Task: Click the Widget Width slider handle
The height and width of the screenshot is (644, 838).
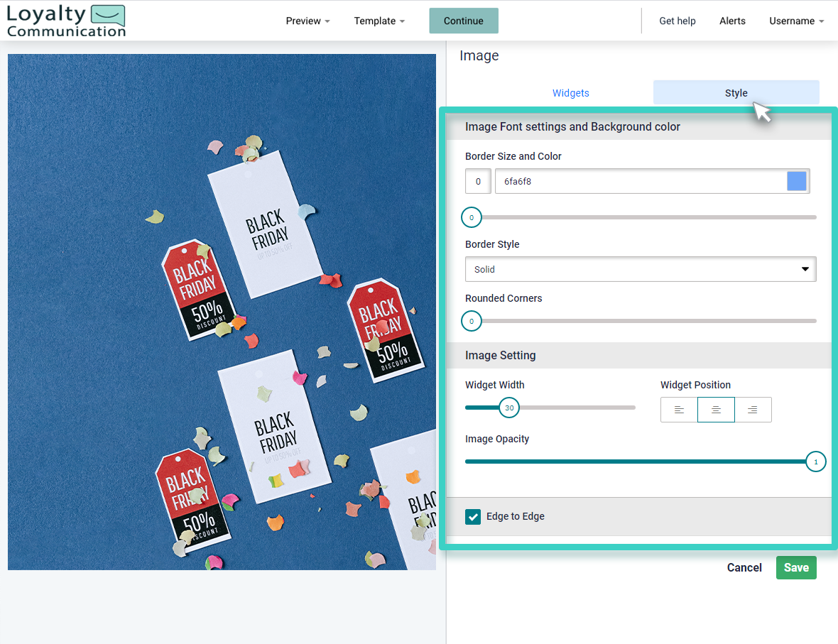Action: click(x=509, y=408)
